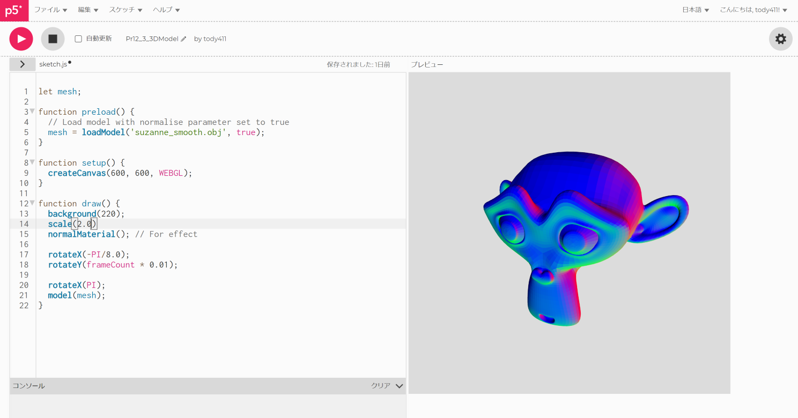798x418 pixels.
Task: Click the コンソール console header label
Action: click(28, 386)
